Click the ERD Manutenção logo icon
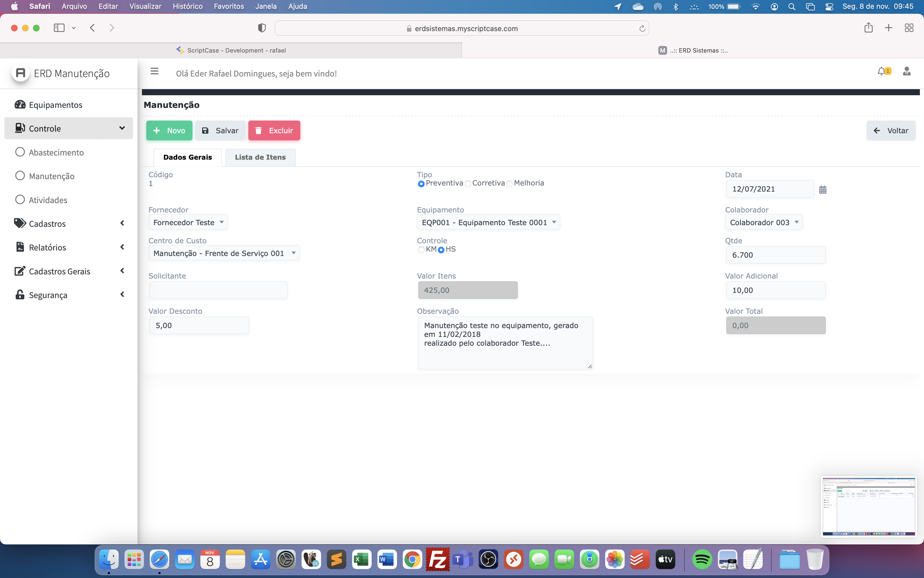Screen dimensions: 924x578 [x=21, y=73]
